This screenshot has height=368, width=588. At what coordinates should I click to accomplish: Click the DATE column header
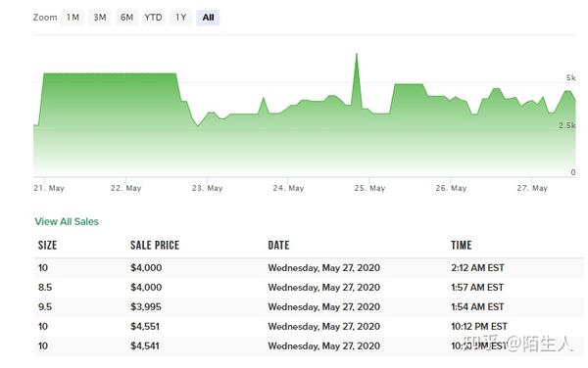[278, 246]
